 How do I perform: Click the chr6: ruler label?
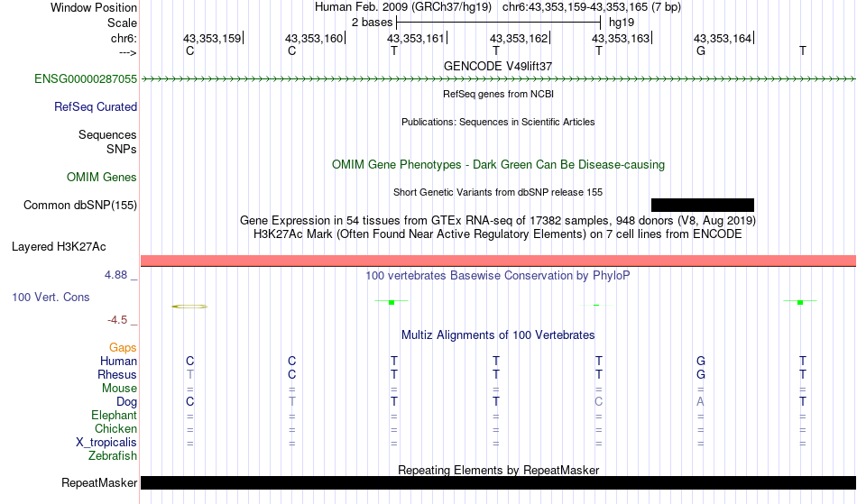[124, 38]
